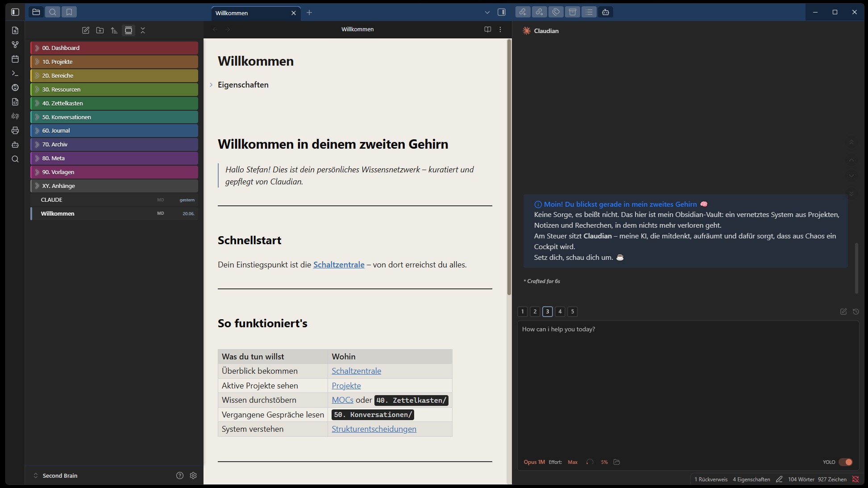Viewport: 868px width, 488px height.
Task: Create a new note in file explorer
Action: [x=86, y=30]
